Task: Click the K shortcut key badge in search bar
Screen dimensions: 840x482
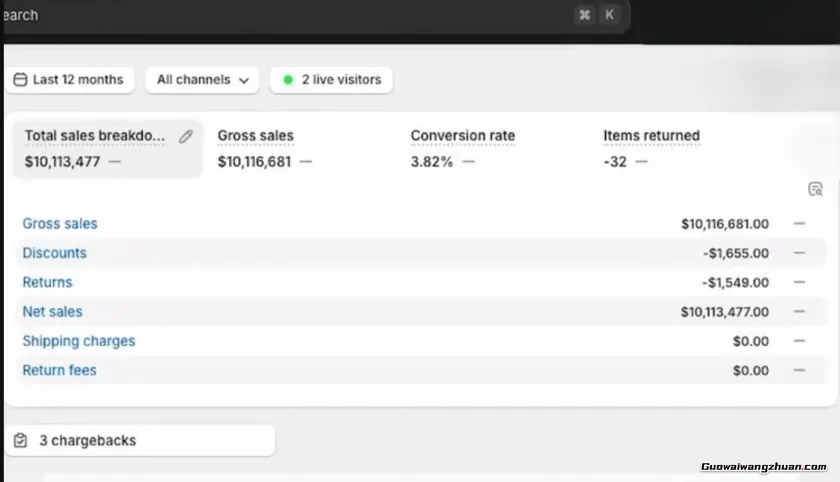Action: (609, 15)
